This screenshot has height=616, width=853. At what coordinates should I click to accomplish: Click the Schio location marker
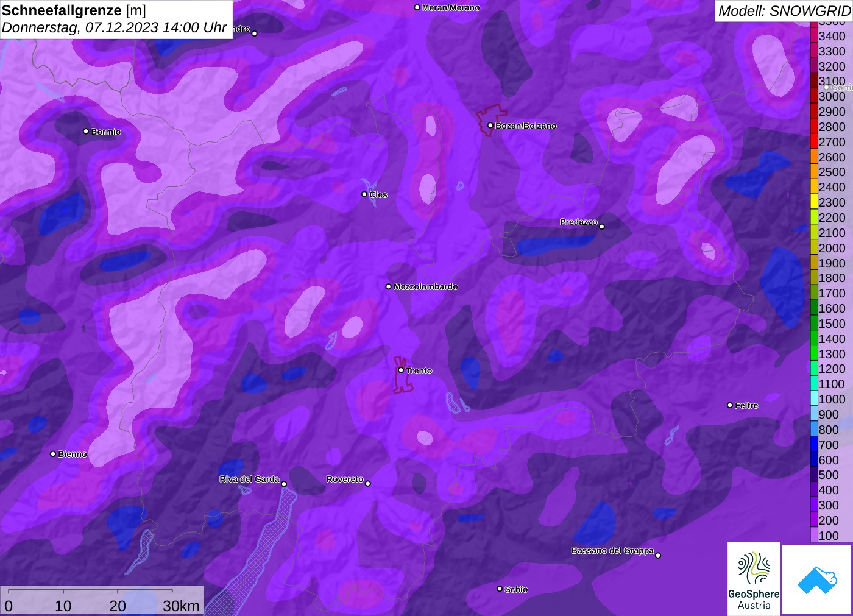pyautogui.click(x=500, y=589)
